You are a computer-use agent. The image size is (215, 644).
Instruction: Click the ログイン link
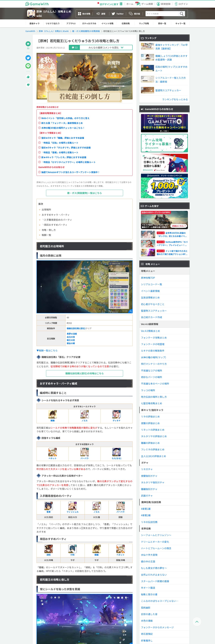pyautogui.click(x=181, y=4)
